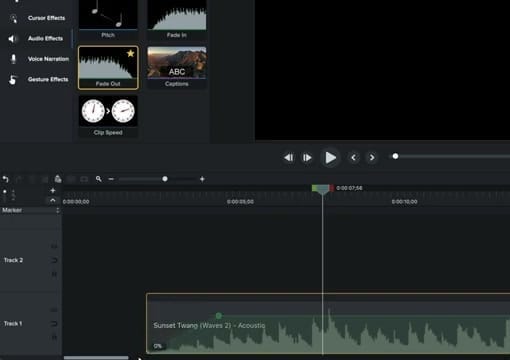Click the 0:00:10;00 ruler mark

[404, 202]
